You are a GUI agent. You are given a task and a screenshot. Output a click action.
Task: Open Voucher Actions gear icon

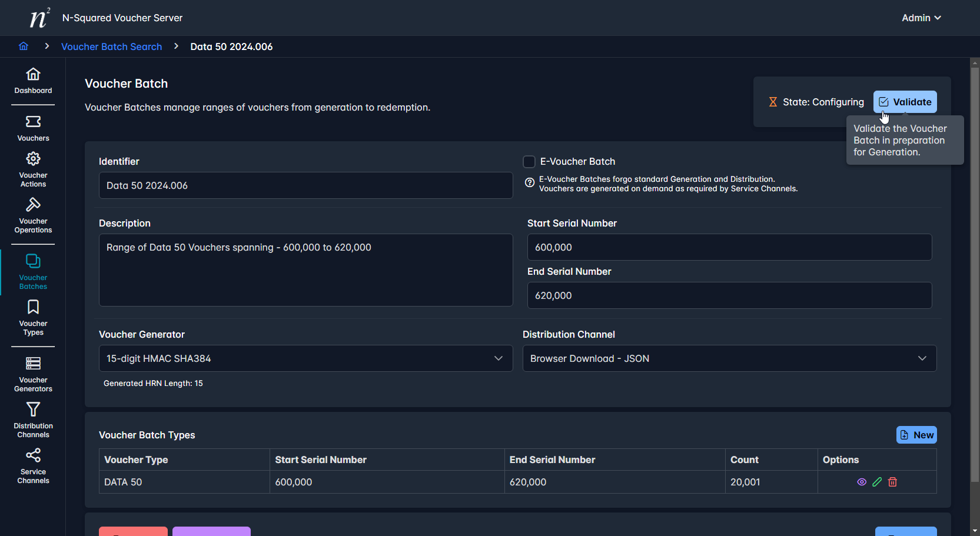coord(33,159)
